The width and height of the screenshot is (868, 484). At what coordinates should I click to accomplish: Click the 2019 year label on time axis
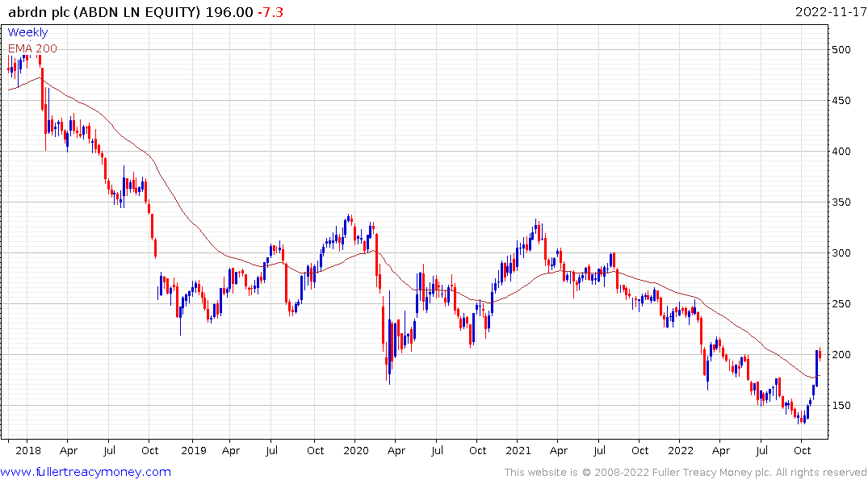[194, 450]
